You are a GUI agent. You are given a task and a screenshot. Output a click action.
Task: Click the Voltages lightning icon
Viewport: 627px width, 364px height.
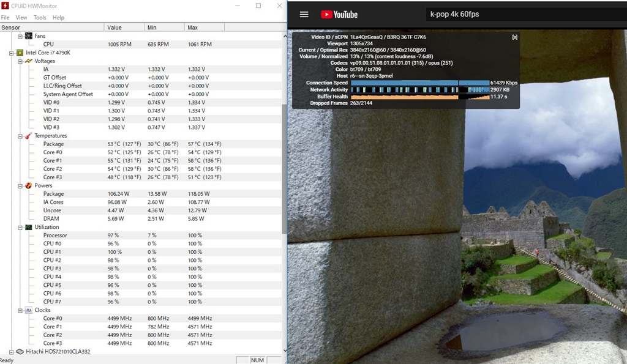29,61
